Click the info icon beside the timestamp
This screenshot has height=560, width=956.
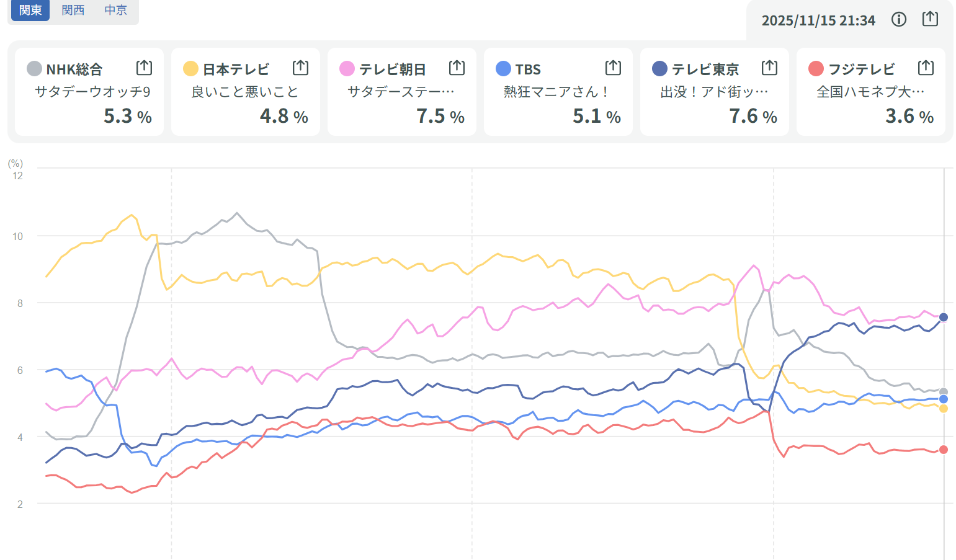coord(898,20)
